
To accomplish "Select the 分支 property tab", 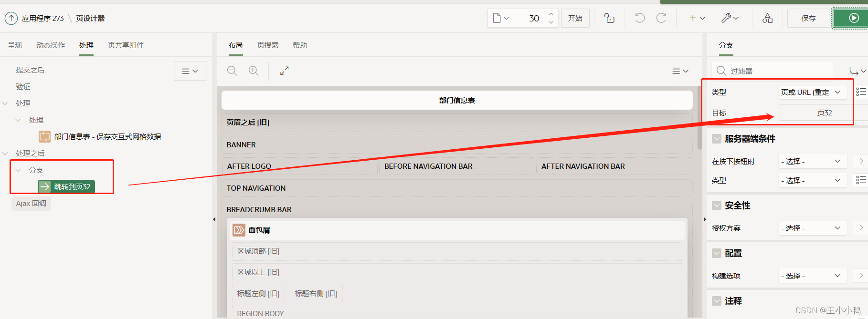I will 726,45.
